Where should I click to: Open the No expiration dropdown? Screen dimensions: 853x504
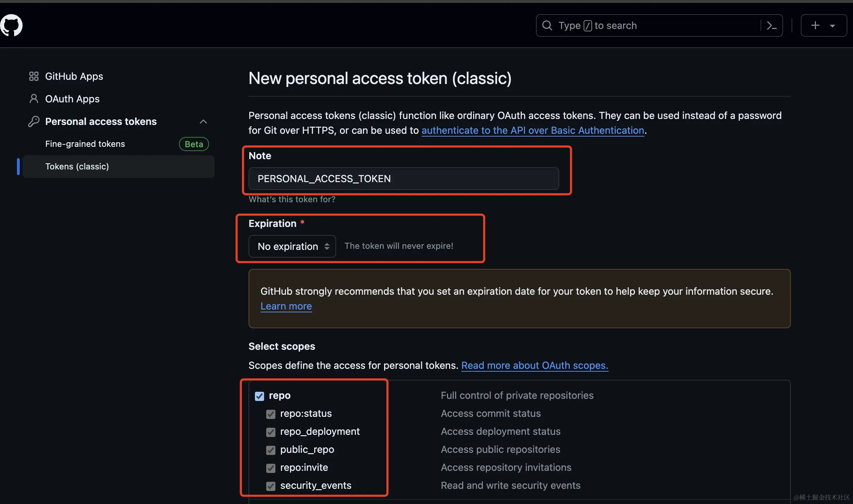click(x=292, y=246)
